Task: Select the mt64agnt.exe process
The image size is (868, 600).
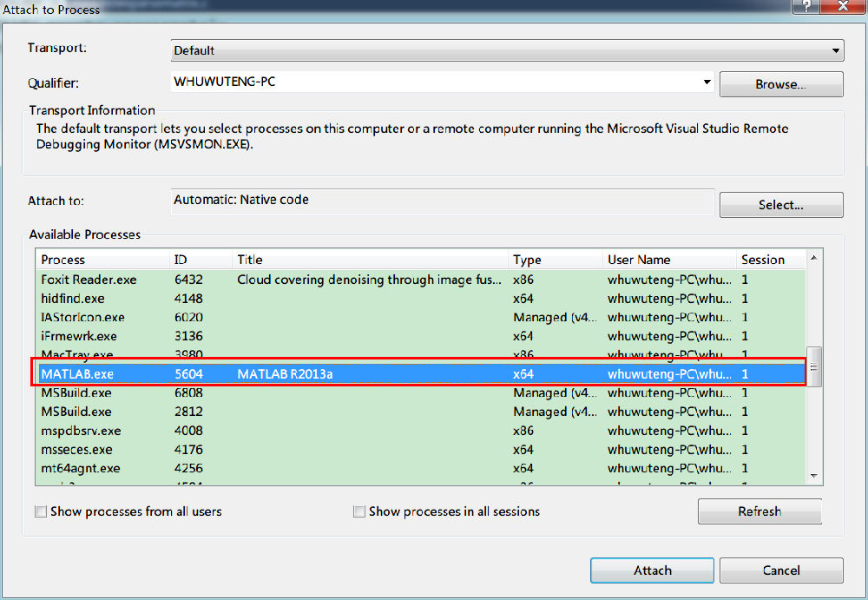Action: tap(421, 468)
